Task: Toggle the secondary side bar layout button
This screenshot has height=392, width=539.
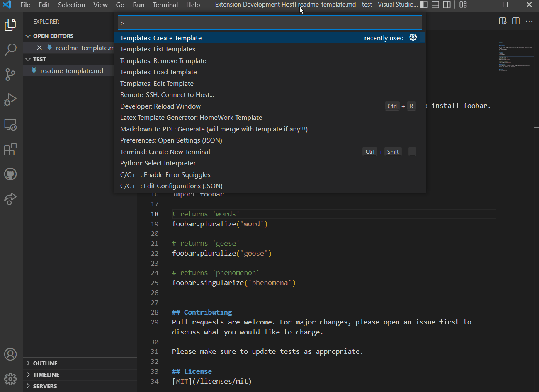Action: (447, 5)
